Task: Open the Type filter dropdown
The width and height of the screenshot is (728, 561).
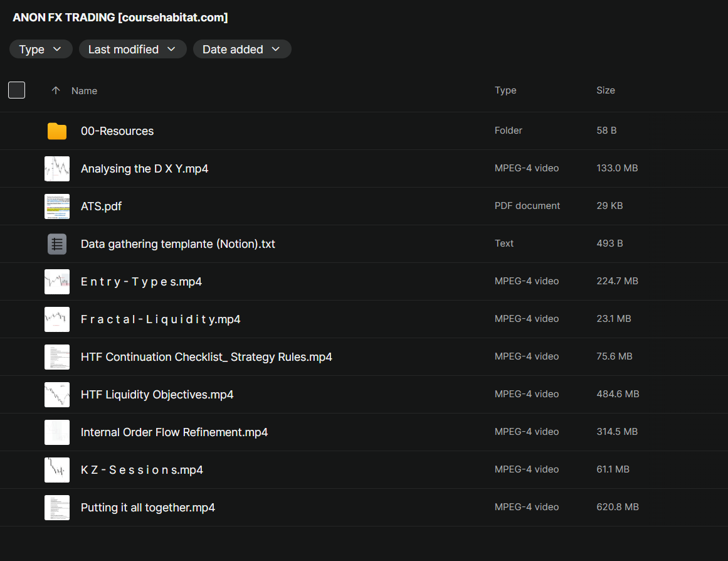Action: (41, 50)
